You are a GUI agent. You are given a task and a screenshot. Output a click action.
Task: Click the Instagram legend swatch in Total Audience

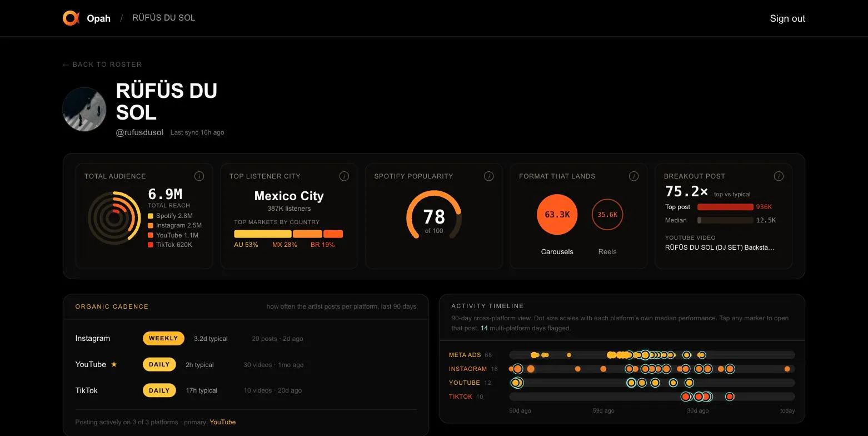coord(151,225)
